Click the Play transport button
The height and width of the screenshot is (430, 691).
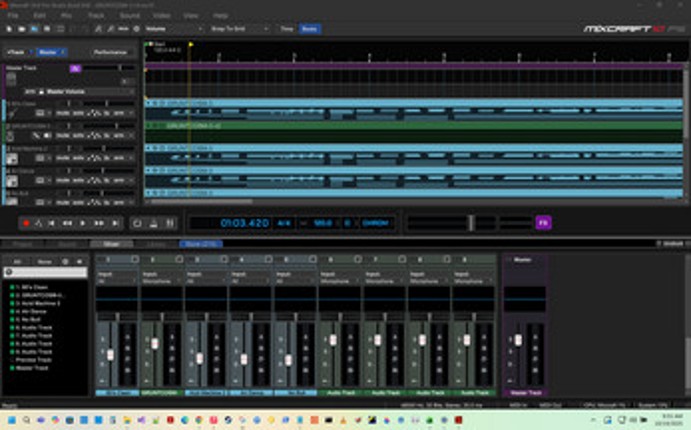click(83, 223)
